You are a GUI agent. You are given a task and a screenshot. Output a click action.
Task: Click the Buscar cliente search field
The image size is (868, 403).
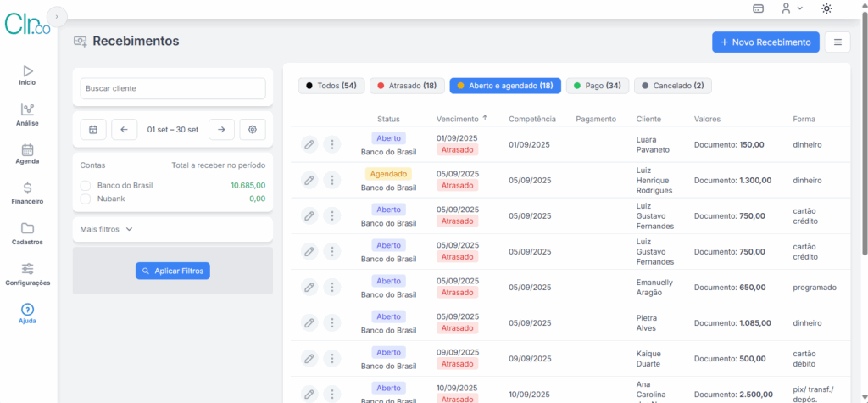coord(173,88)
